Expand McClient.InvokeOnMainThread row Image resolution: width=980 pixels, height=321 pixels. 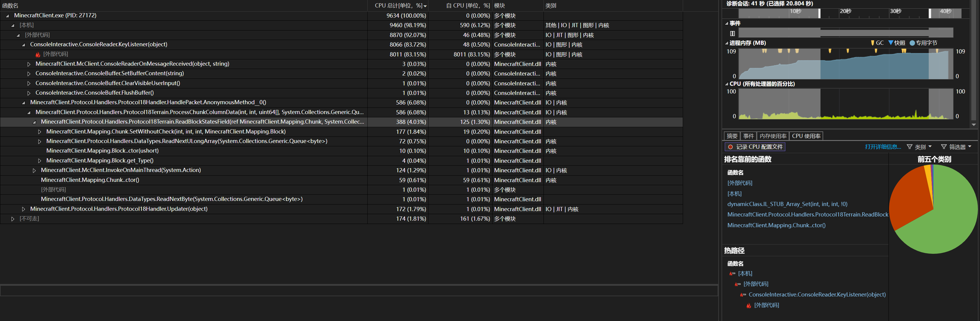pyautogui.click(x=34, y=171)
